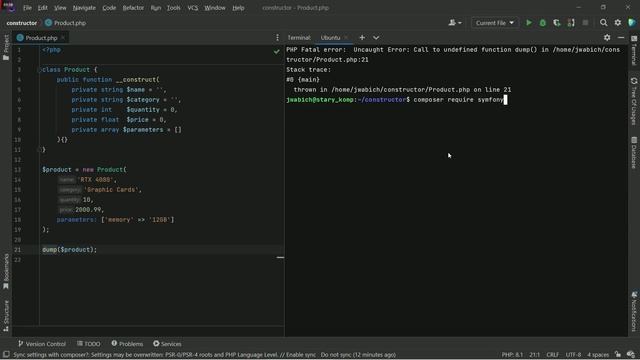This screenshot has width=640, height=360.
Task: Open editor tab options three-dot menu
Action: coord(278,38)
